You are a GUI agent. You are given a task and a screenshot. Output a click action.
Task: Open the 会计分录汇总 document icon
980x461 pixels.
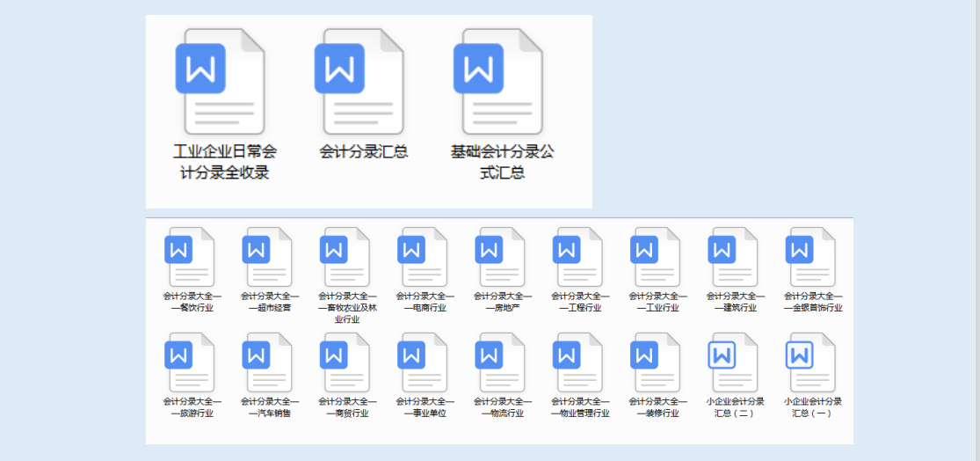[360, 81]
